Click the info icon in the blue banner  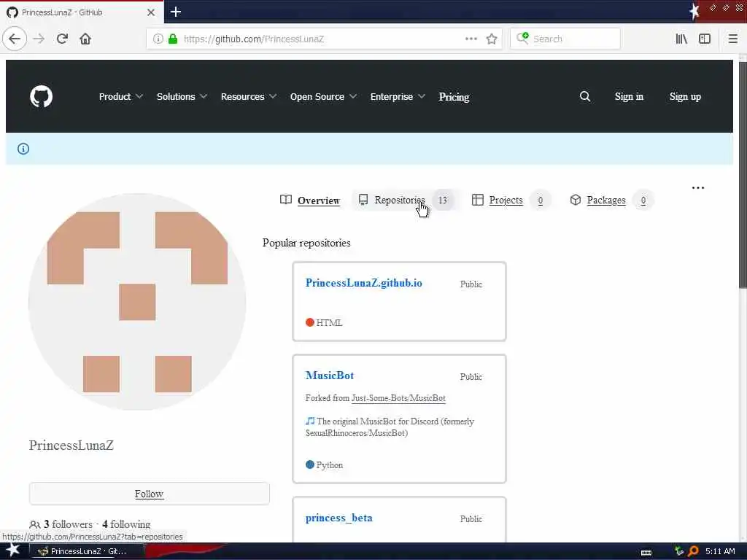click(23, 149)
